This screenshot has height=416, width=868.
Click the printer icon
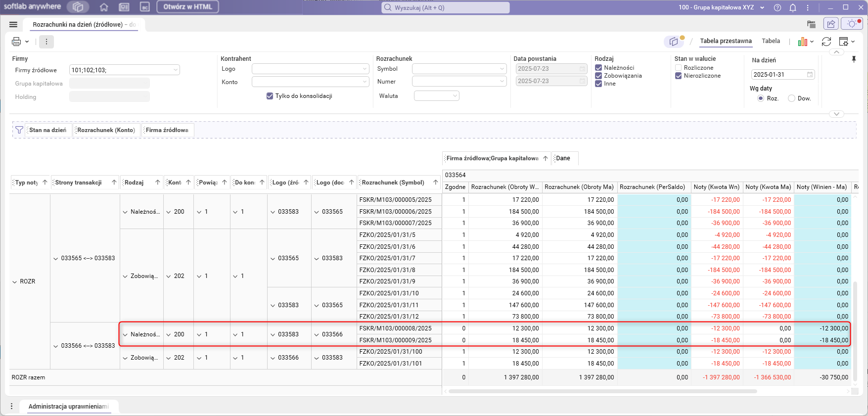click(16, 42)
